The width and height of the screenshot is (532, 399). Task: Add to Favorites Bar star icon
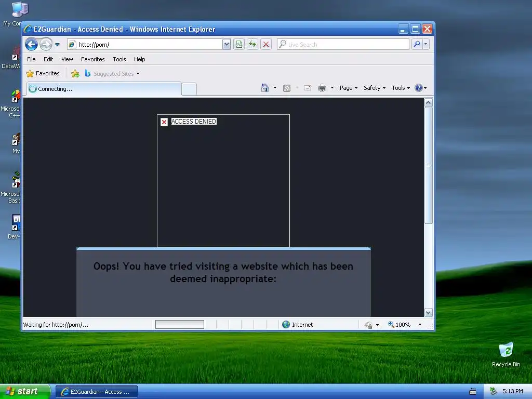pyautogui.click(x=75, y=74)
